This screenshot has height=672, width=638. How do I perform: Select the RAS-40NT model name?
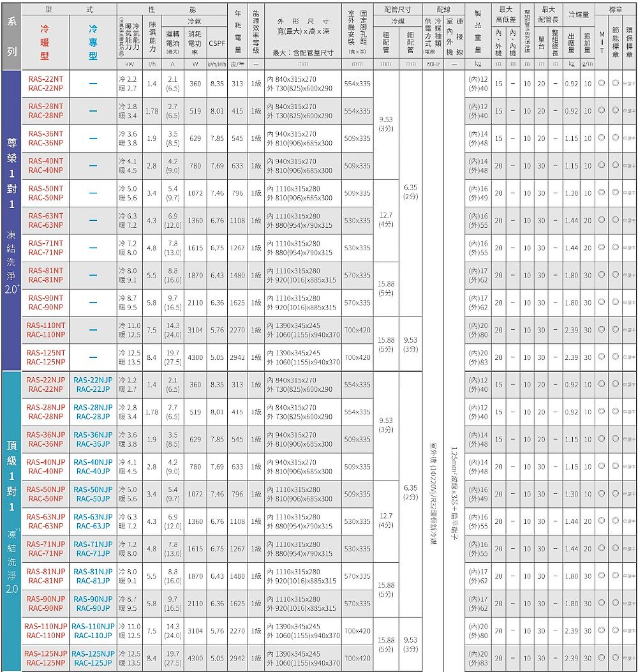pyautogui.click(x=46, y=161)
